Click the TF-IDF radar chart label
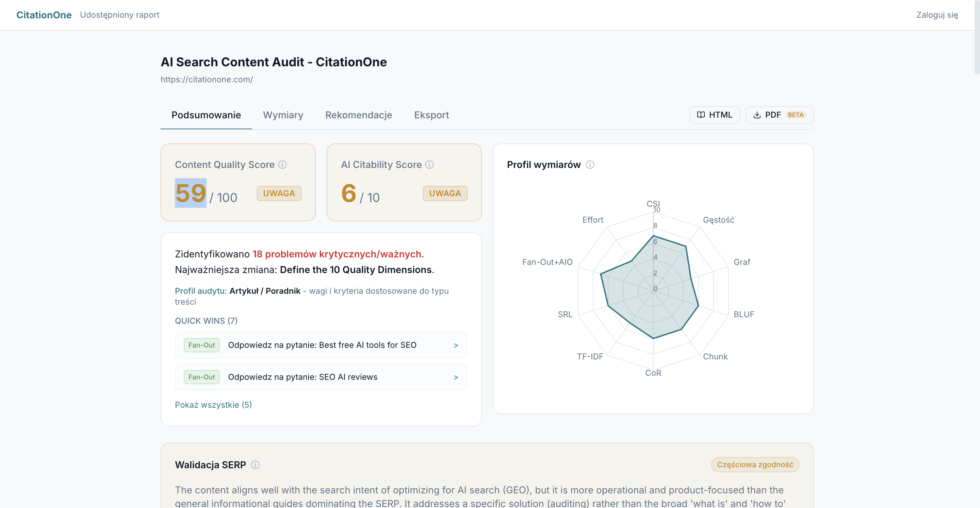Viewport: 980px width, 508px height. (590, 357)
